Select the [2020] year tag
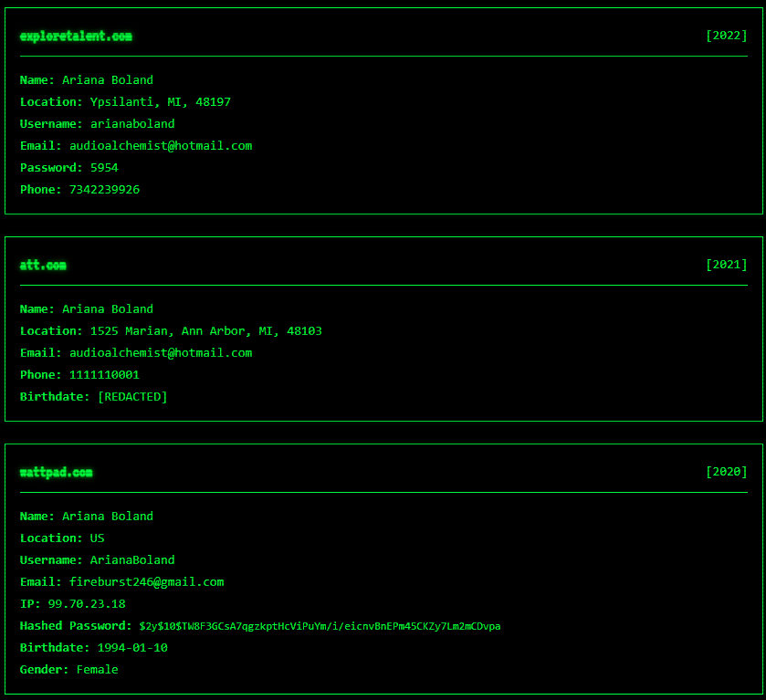The image size is (766, 700). tap(726, 472)
